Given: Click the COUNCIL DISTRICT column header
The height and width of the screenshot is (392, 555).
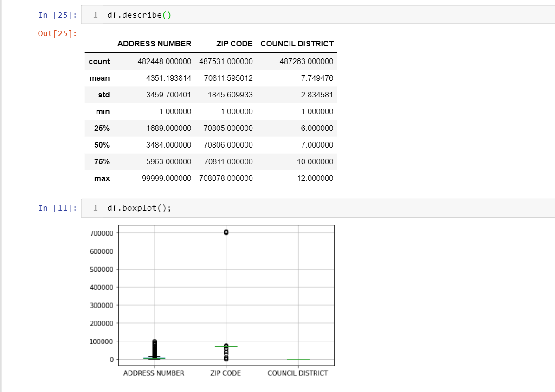Looking at the screenshot, I should 297,44.
